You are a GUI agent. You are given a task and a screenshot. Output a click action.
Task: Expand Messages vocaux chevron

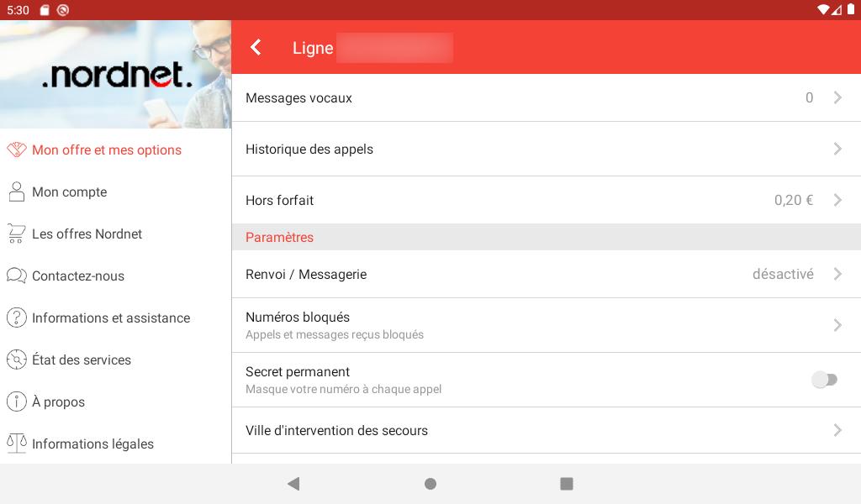point(837,98)
